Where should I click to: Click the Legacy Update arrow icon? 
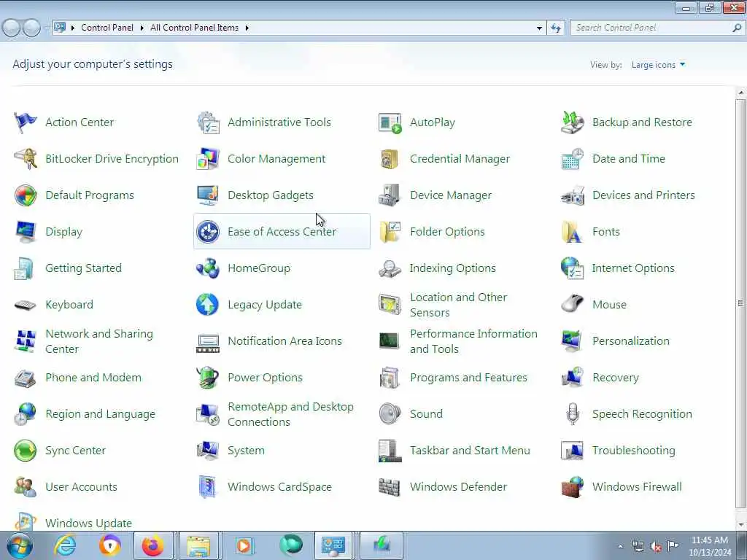208,305
